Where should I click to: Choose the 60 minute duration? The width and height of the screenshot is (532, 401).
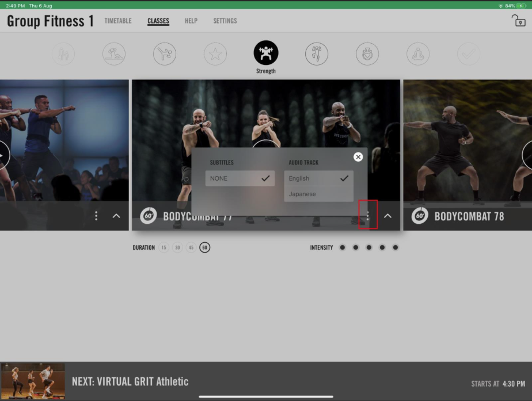tap(204, 247)
